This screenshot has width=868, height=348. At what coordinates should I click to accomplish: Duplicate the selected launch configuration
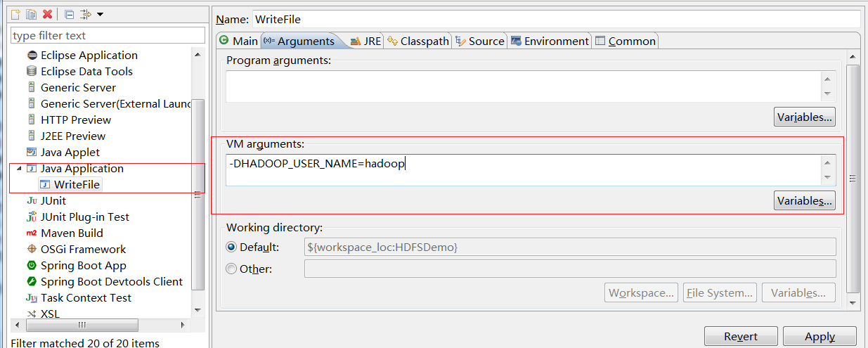tap(31, 14)
